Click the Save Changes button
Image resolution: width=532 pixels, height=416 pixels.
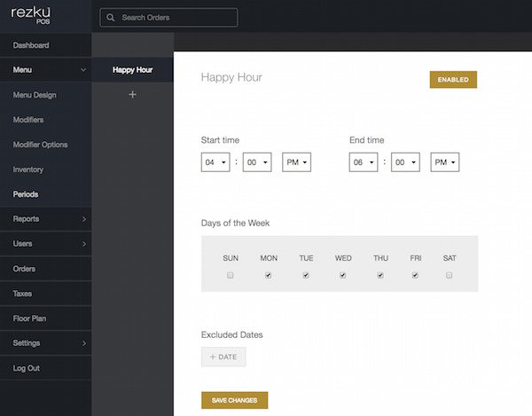(234, 400)
